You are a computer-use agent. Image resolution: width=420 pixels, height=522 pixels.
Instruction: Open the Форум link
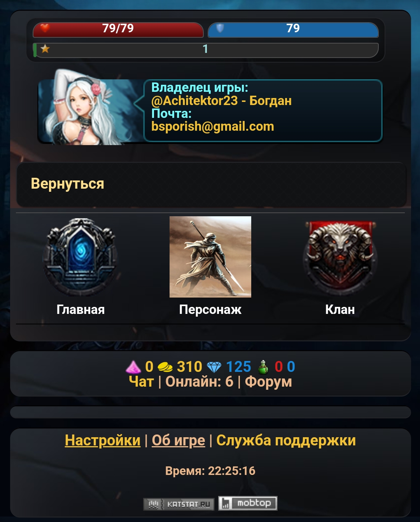coord(268,382)
